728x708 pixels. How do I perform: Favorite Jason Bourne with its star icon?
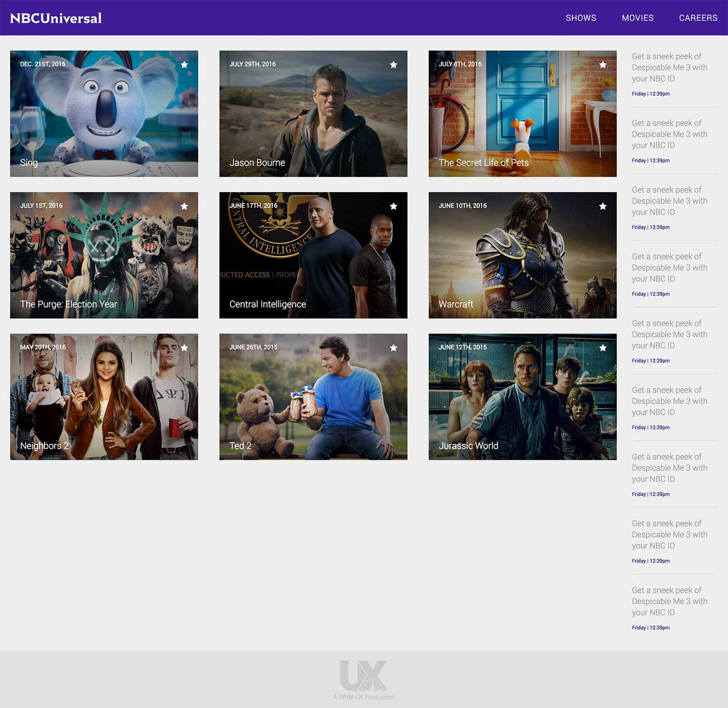(x=393, y=65)
